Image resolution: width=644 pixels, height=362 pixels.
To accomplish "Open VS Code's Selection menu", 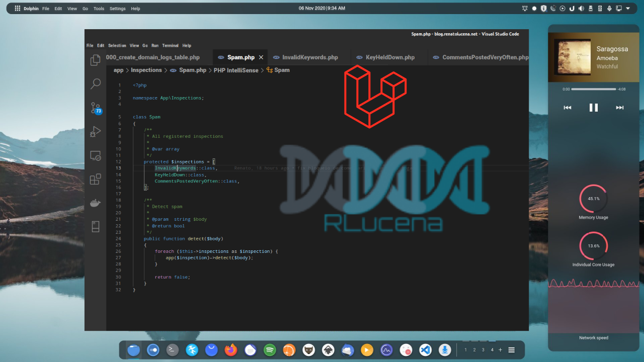I will click(117, 45).
